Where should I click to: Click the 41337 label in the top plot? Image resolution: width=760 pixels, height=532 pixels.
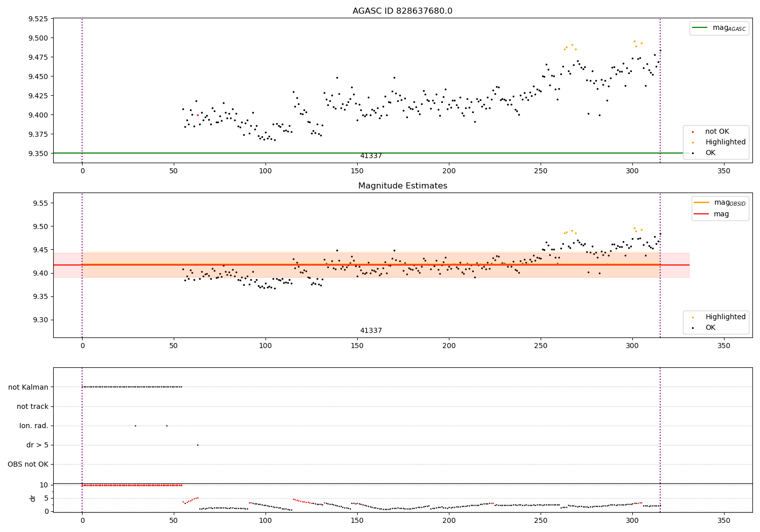coord(371,156)
